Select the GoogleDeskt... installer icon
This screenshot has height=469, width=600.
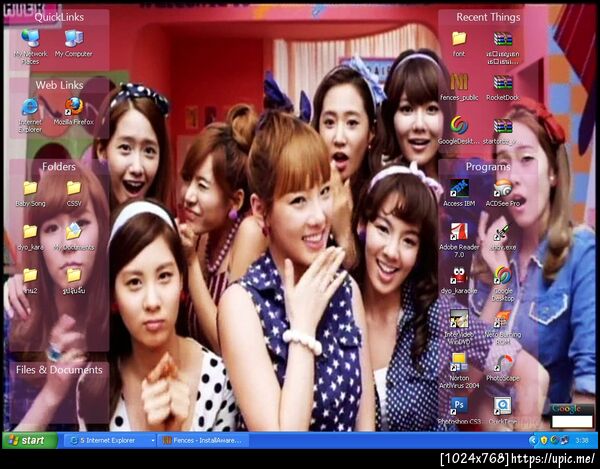pos(459,131)
